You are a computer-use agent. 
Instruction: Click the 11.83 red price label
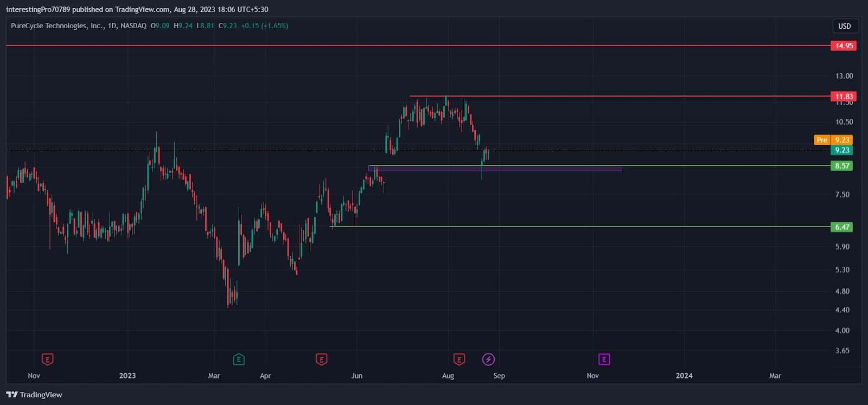(844, 97)
